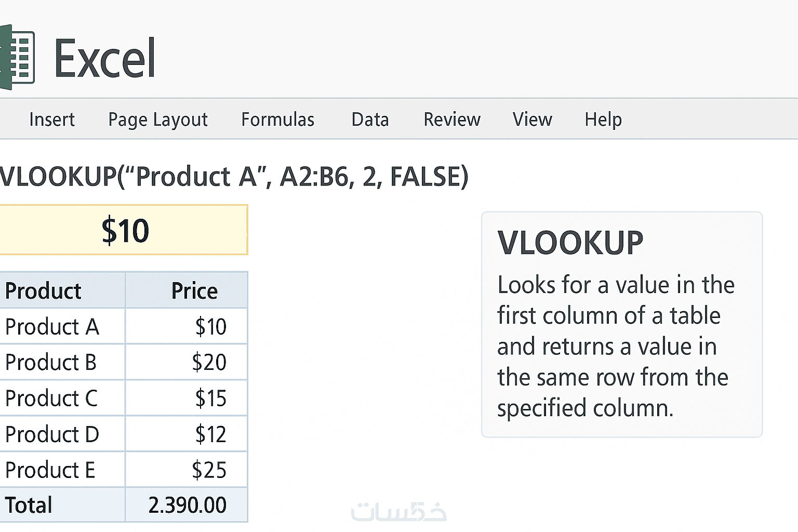Select the Total label cell
The image size is (798, 532).
[x=61, y=505]
